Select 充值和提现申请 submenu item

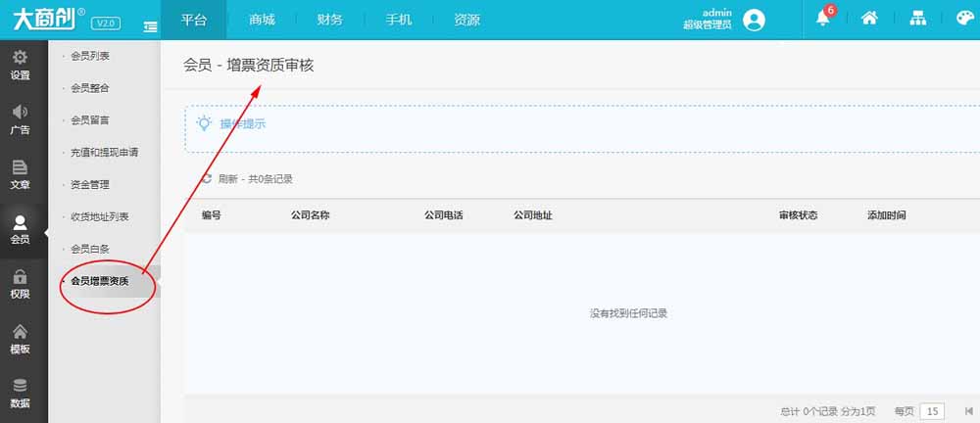[104, 153]
